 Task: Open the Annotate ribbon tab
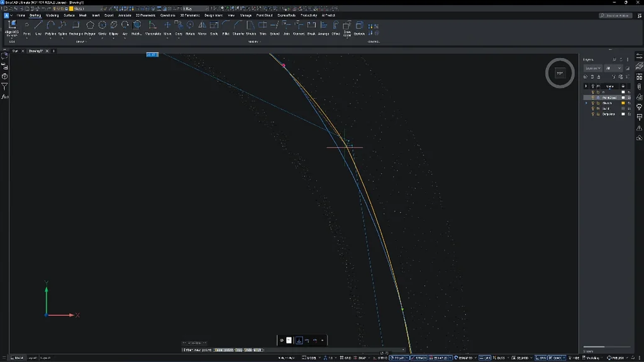click(x=125, y=15)
